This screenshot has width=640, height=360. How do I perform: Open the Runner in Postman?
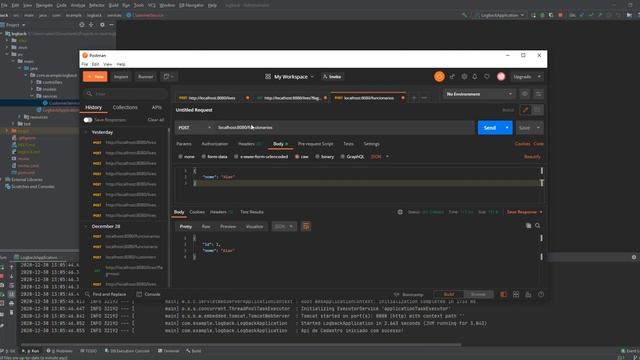(x=145, y=77)
